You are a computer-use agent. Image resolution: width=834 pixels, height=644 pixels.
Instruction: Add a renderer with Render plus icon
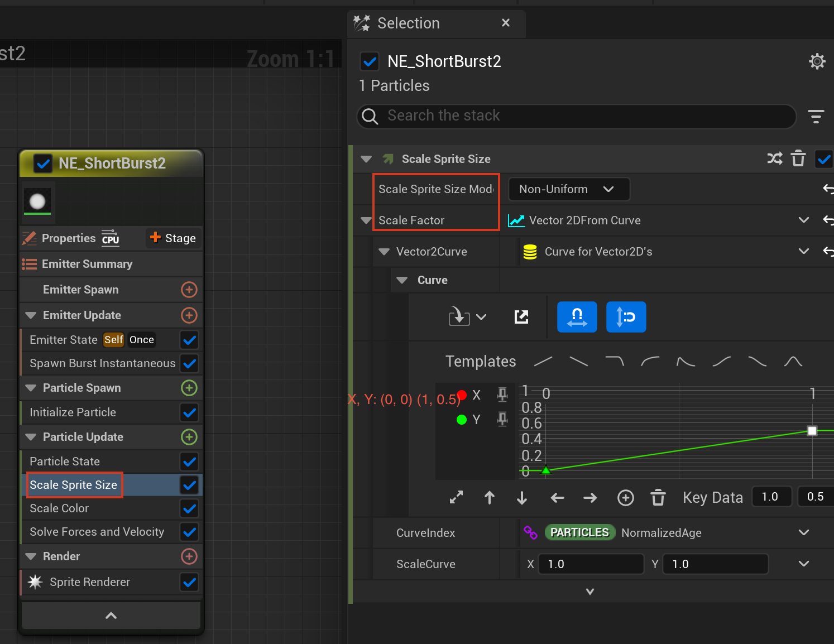pos(189,556)
